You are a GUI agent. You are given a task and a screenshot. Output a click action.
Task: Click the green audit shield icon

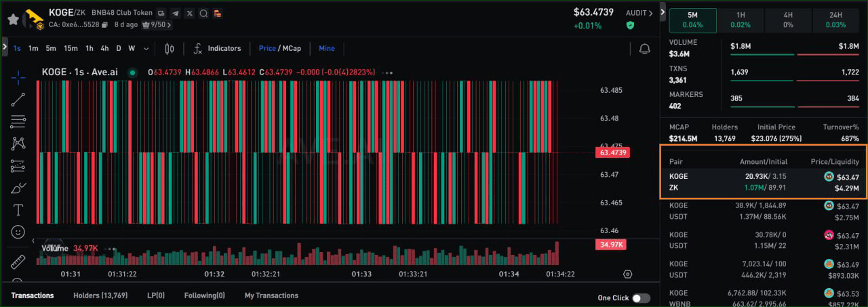coord(631,25)
